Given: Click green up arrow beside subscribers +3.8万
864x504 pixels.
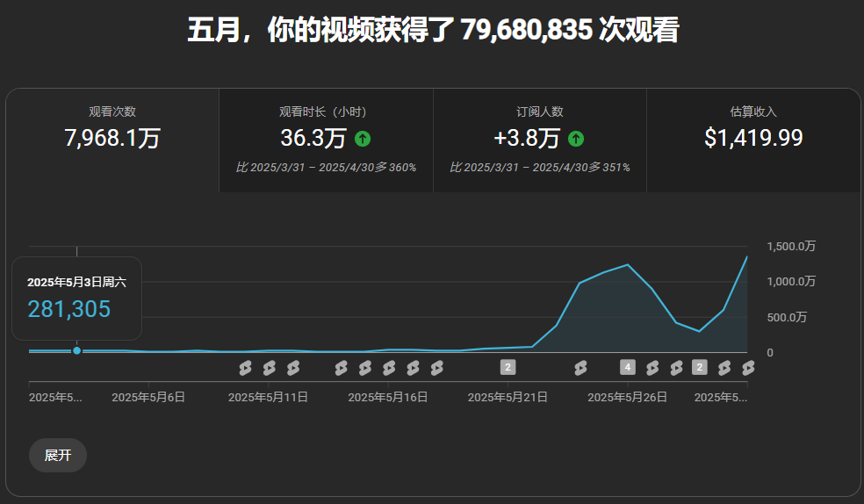Looking at the screenshot, I should coord(576,138).
